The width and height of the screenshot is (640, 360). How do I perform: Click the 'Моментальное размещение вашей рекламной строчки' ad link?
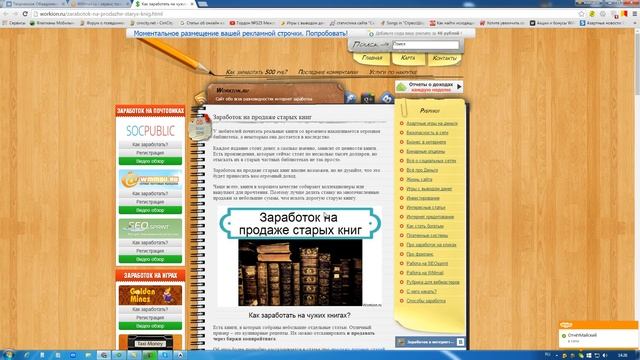pos(241,33)
